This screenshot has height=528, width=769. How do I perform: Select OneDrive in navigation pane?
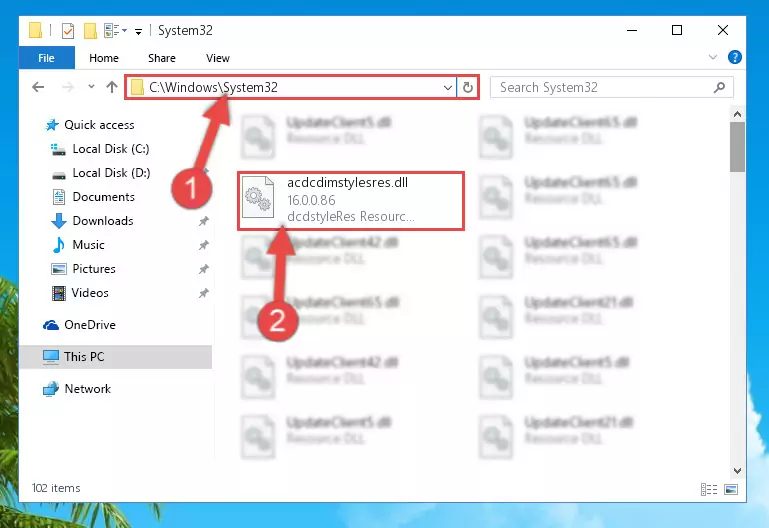pos(90,325)
